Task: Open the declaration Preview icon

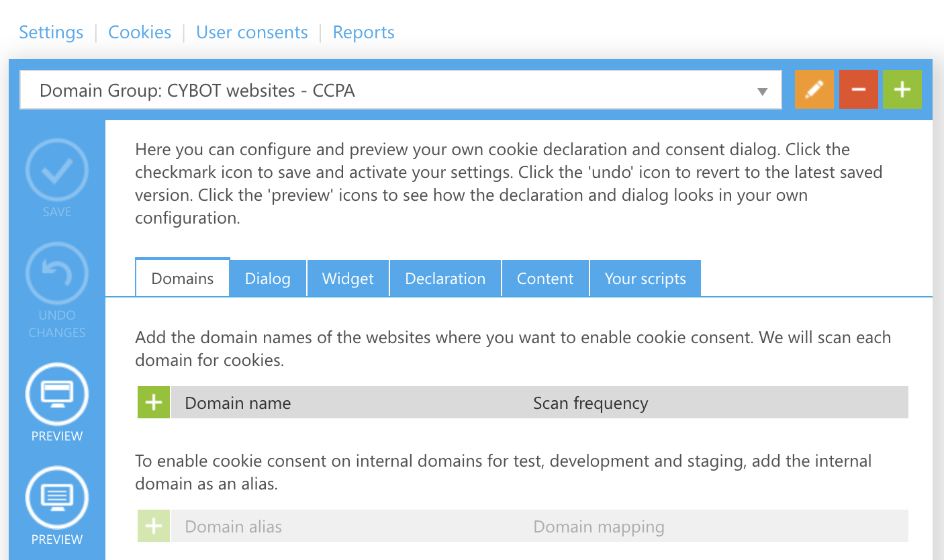Action: [56, 498]
